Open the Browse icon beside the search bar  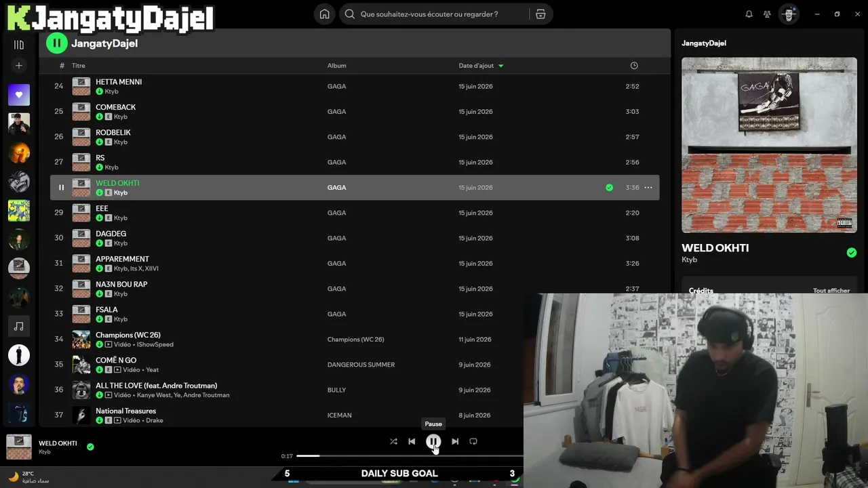[x=540, y=14]
